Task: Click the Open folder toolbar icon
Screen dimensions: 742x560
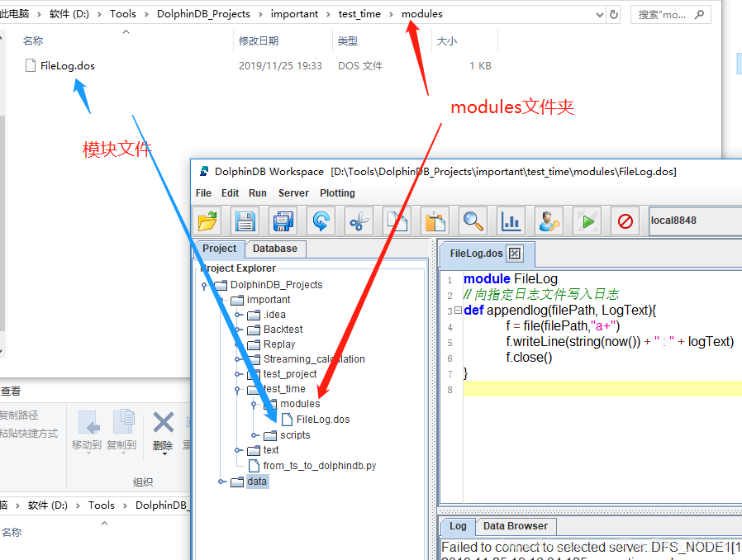Action: click(x=207, y=221)
